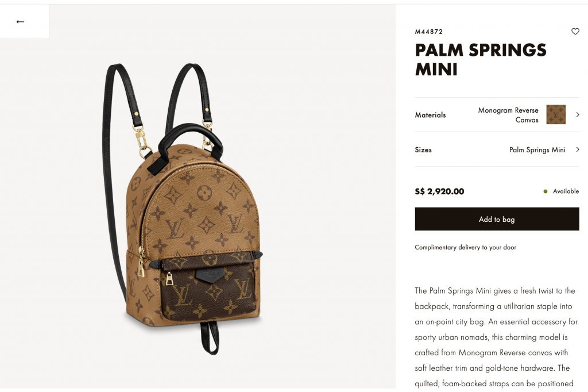
Task: Click the Add to bag button
Action: (497, 219)
